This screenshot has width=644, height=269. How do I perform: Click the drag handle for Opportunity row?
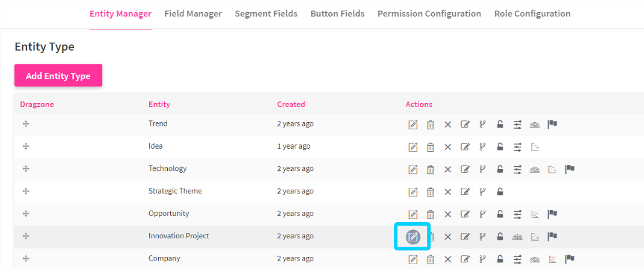[x=26, y=214]
